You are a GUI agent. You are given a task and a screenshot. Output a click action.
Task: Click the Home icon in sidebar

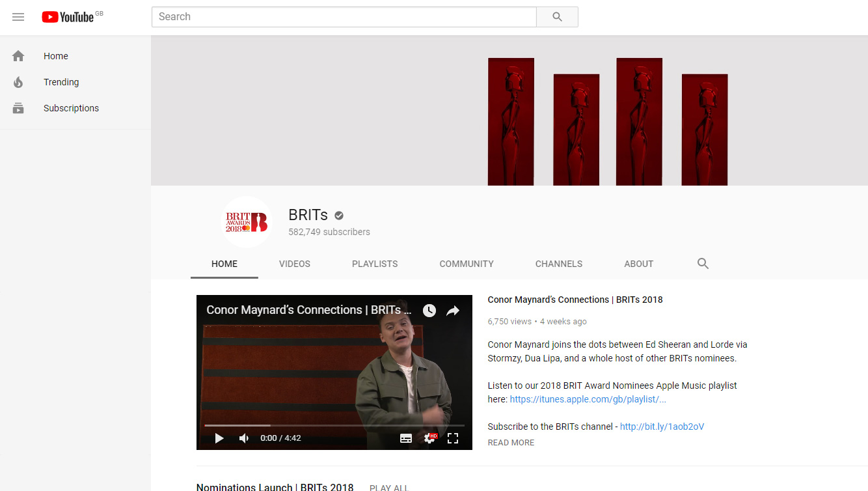pyautogui.click(x=18, y=56)
